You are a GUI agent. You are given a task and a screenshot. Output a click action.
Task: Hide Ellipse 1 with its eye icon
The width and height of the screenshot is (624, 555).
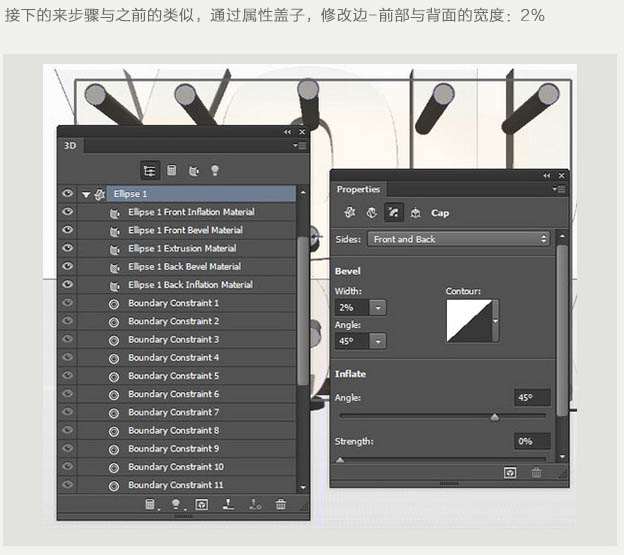coord(67,193)
